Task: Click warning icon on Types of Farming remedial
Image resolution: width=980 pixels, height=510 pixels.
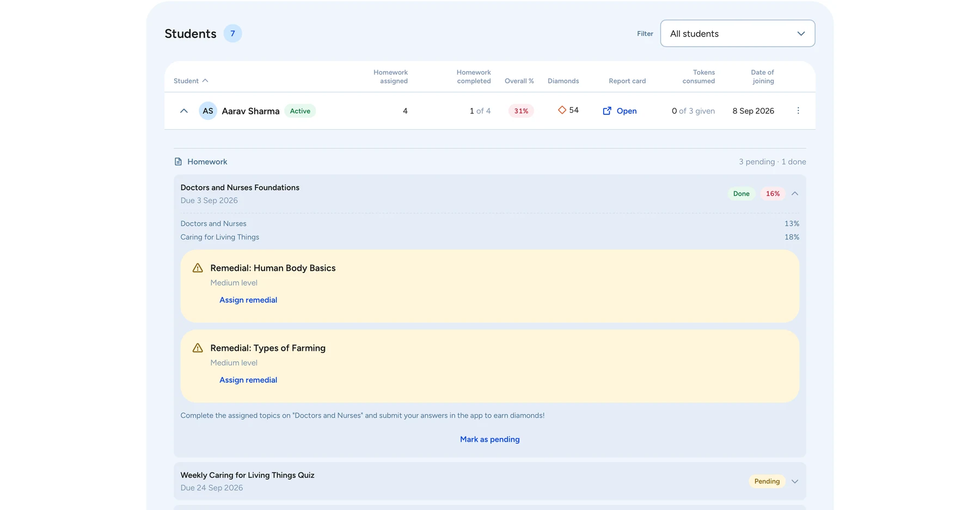Action: pos(198,348)
